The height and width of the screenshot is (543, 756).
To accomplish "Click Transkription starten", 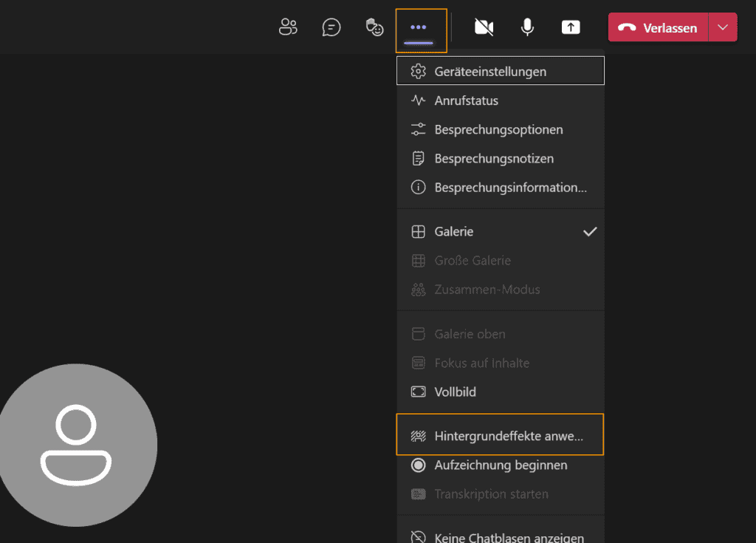I will pos(501,494).
